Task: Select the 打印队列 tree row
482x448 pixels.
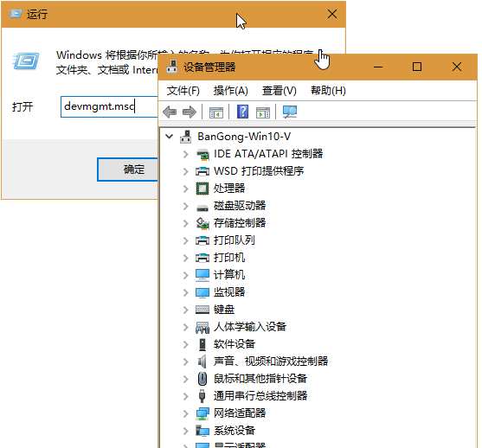Action: (235, 240)
